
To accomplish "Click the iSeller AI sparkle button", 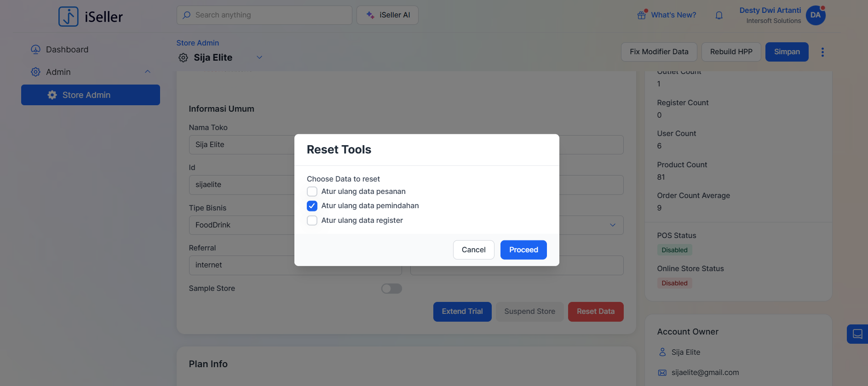I will click(x=387, y=15).
